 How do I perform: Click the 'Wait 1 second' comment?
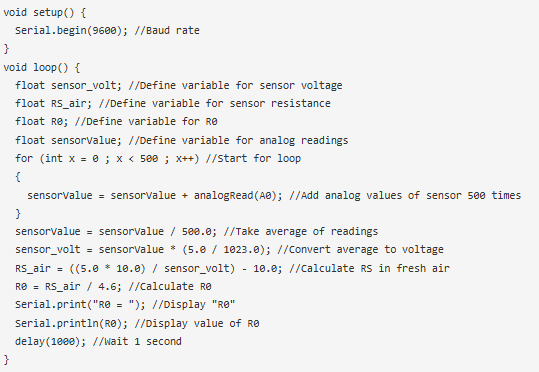coord(137,341)
